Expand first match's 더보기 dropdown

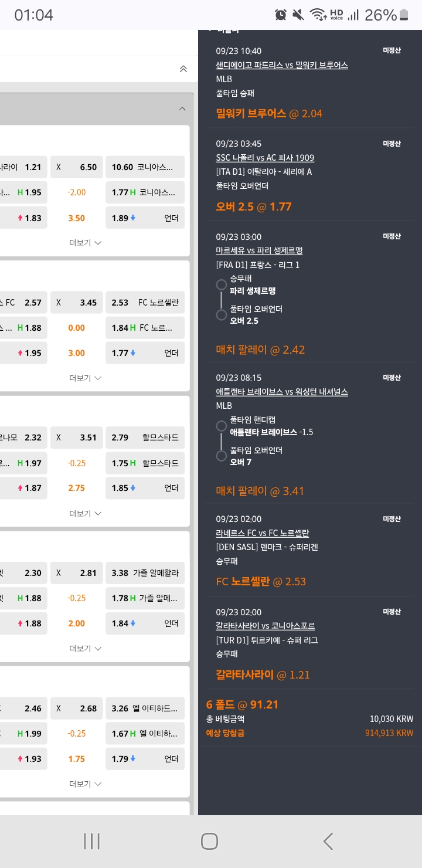[x=86, y=243]
